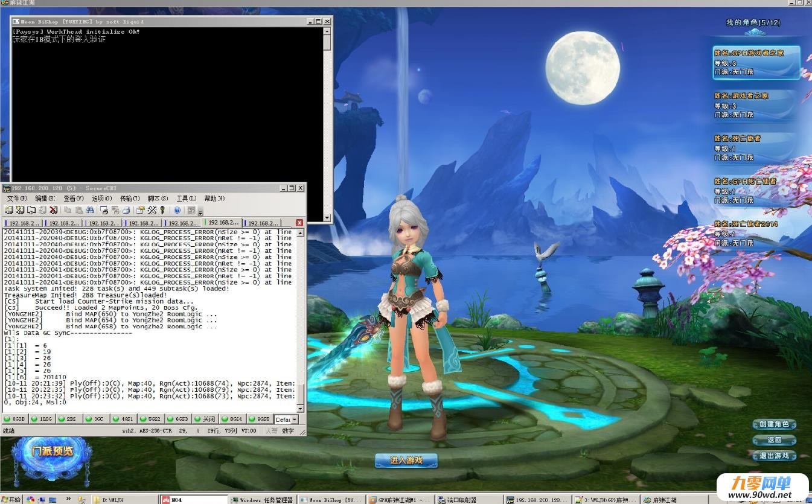Open the 查看 menu in SecureCRT
812x504 pixels.
click(74, 198)
